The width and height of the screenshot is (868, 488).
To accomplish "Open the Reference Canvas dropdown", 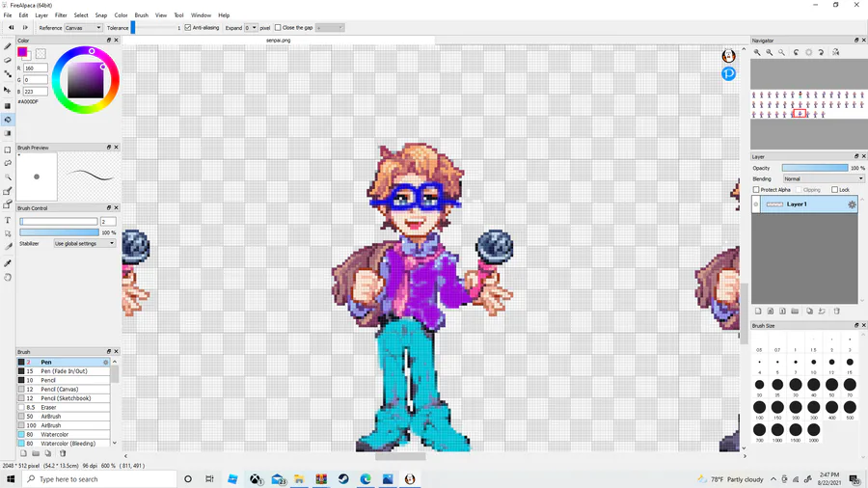I will pyautogui.click(x=83, y=28).
